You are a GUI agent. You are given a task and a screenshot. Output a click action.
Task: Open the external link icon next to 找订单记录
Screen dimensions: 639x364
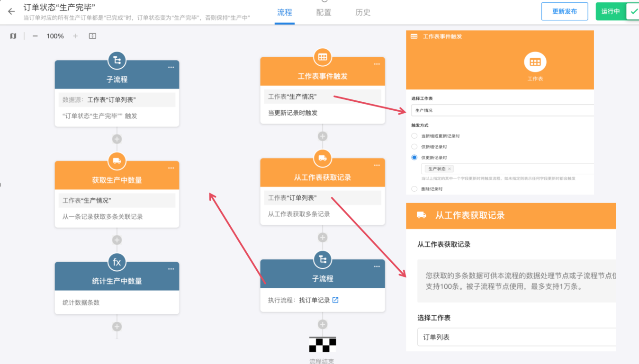pos(335,300)
